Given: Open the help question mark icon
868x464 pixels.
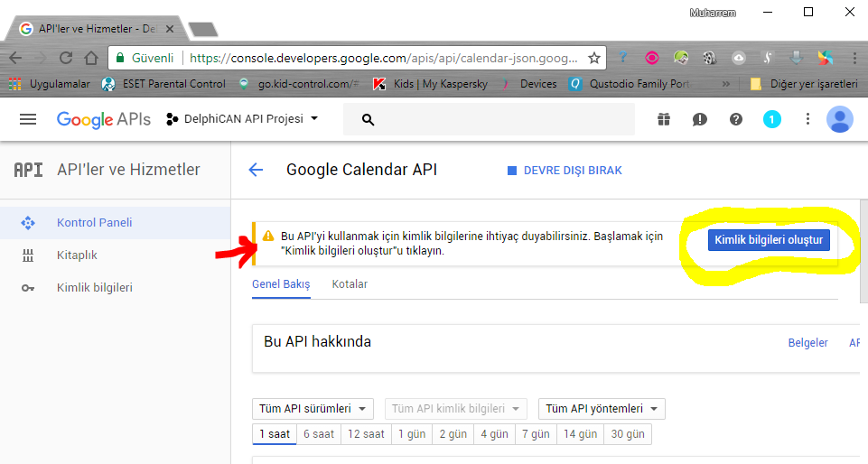Looking at the screenshot, I should (736, 119).
